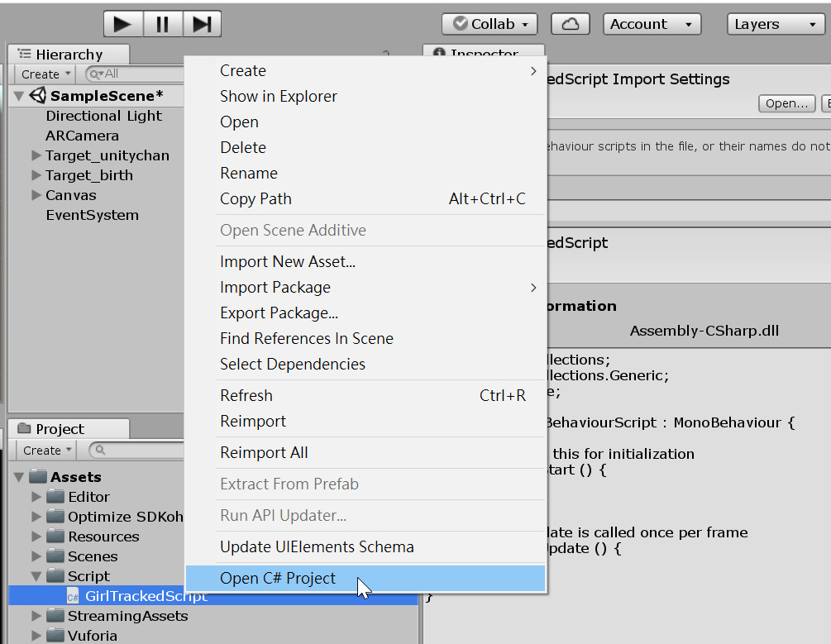Choose Find References In Scene
This screenshot has width=831, height=644.
(365, 339)
